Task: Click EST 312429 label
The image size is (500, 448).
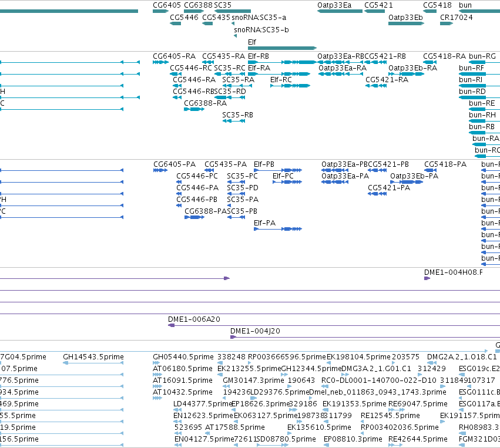Action: click(x=431, y=369)
